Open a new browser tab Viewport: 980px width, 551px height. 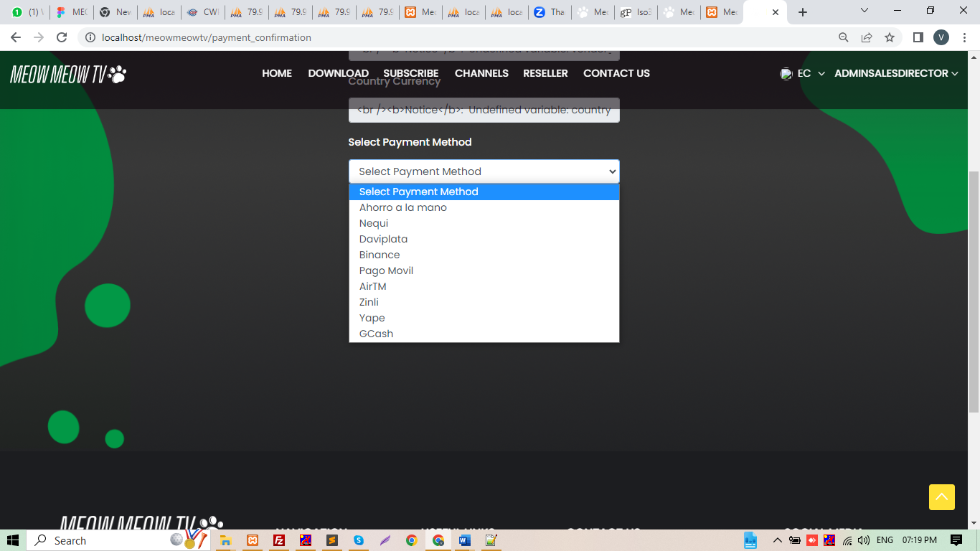pyautogui.click(x=803, y=12)
